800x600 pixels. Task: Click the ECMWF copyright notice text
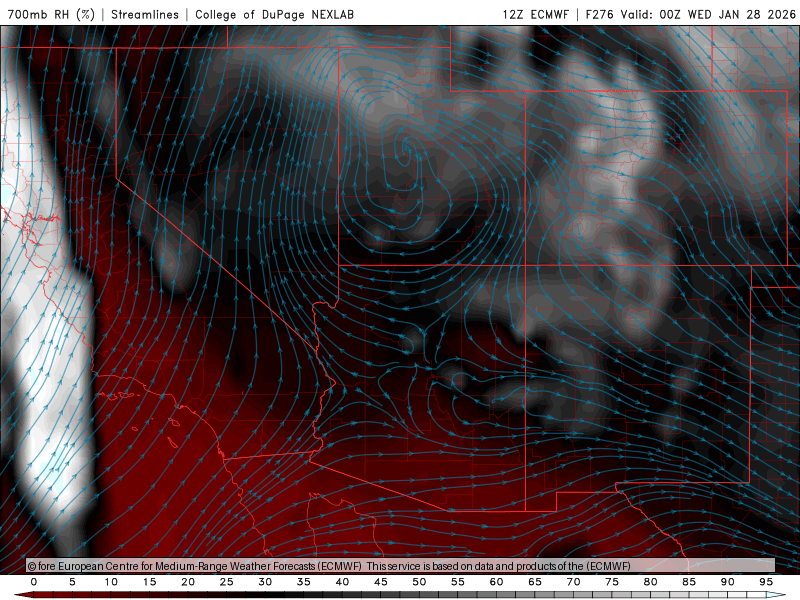coord(329,566)
